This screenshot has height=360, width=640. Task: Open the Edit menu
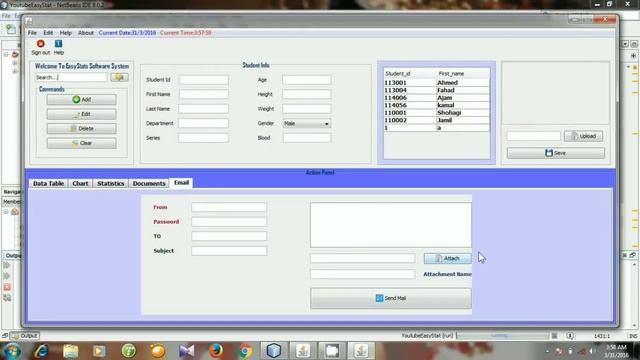[48, 33]
